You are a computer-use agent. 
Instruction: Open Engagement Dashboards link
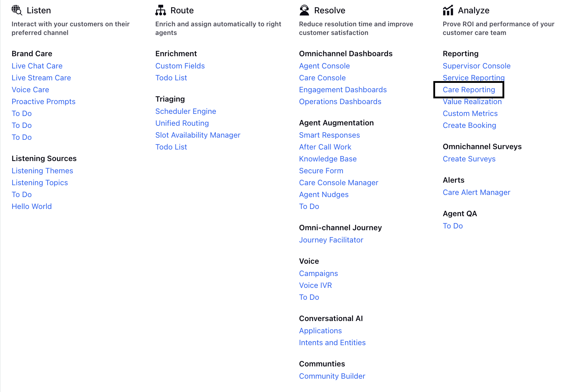tap(343, 90)
